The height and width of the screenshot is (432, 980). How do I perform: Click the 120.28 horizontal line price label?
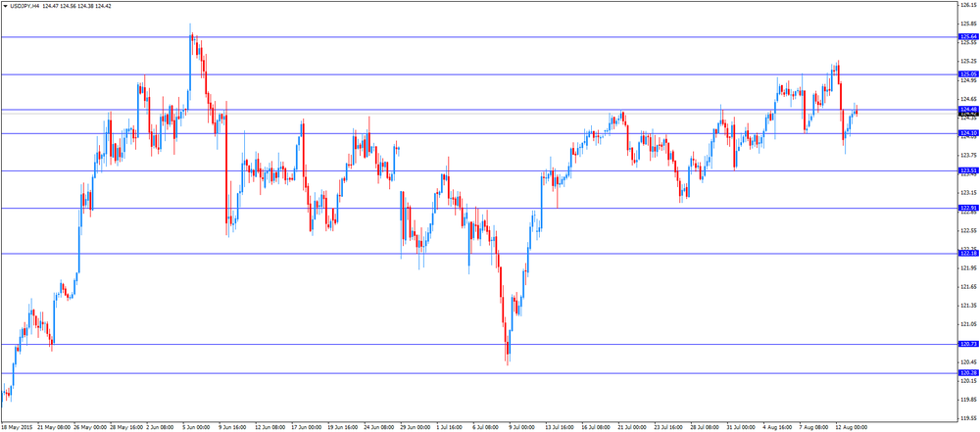pos(968,373)
